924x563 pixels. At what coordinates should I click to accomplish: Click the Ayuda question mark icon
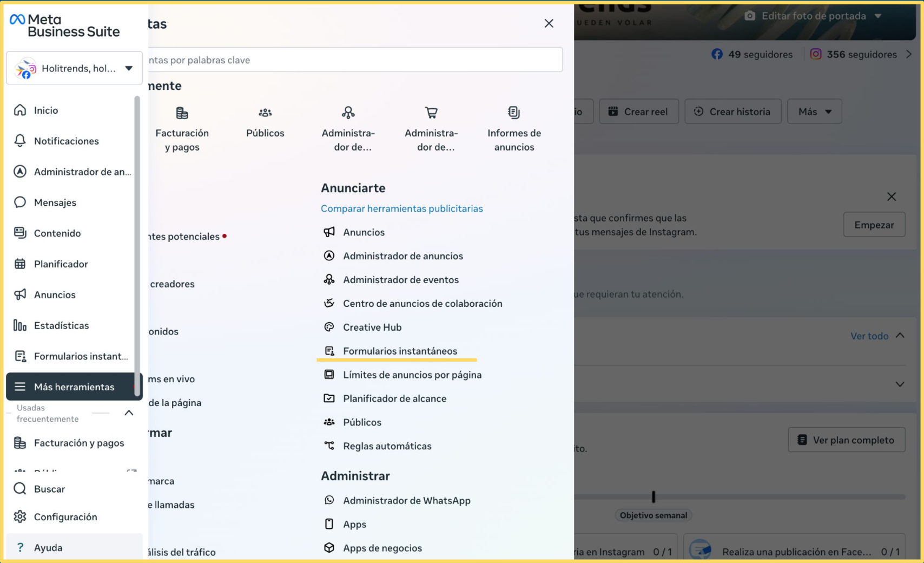pos(20,547)
